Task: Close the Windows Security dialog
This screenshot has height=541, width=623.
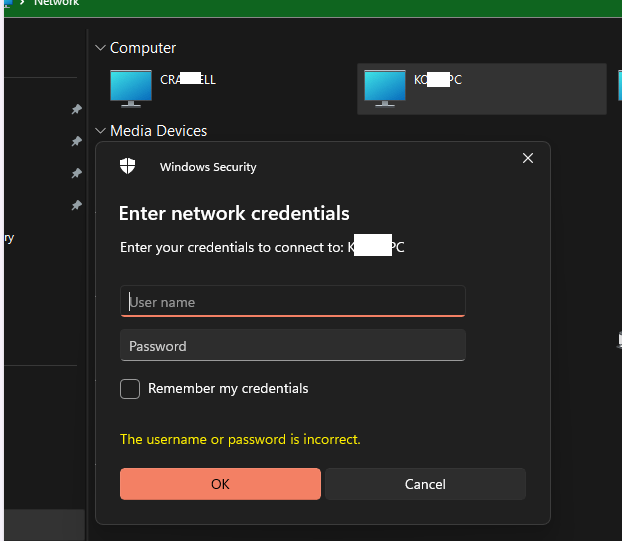Action: click(x=528, y=158)
